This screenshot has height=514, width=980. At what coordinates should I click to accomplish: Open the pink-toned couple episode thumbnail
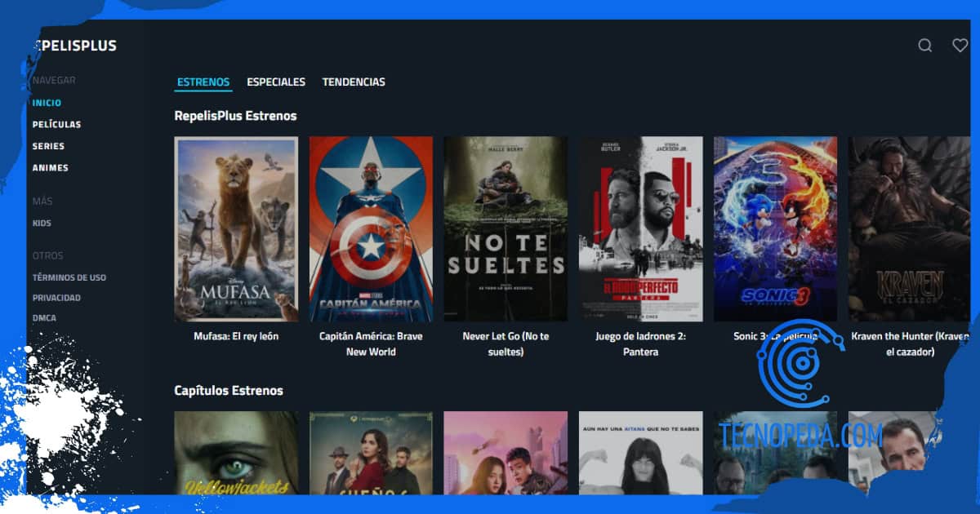coord(506,453)
